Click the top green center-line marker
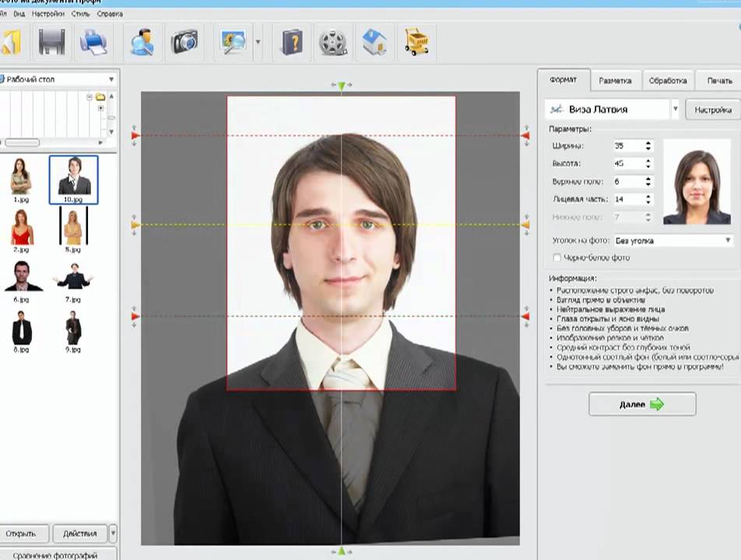 click(342, 85)
